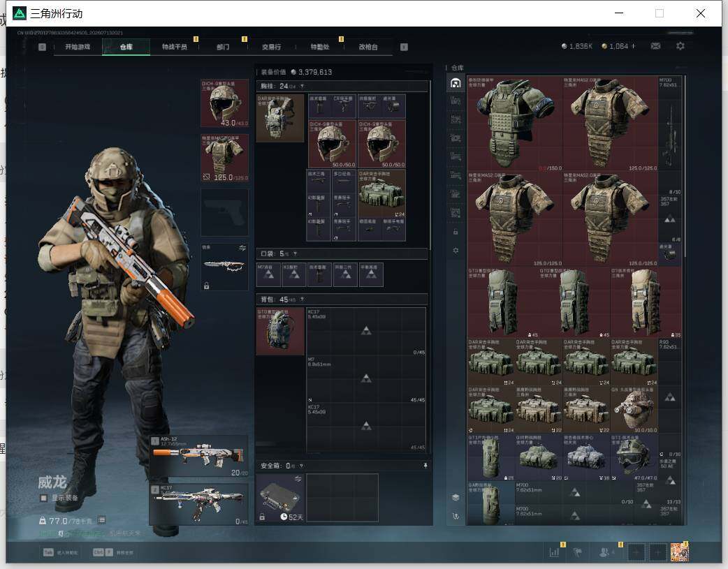Viewport: 728px width, 569px height.
Task: Click the lock icon in the warehouse sidebar
Action: [456, 232]
